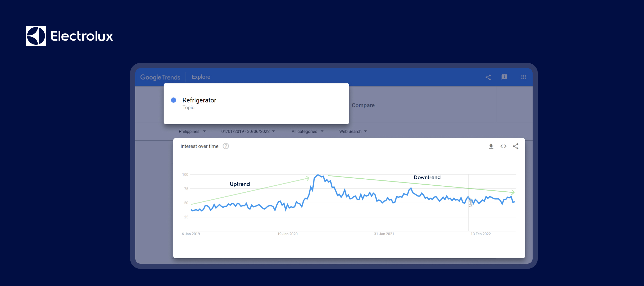Viewport: 644px width, 286px height.
Task: Click the embed code icon on the chart
Action: click(503, 146)
